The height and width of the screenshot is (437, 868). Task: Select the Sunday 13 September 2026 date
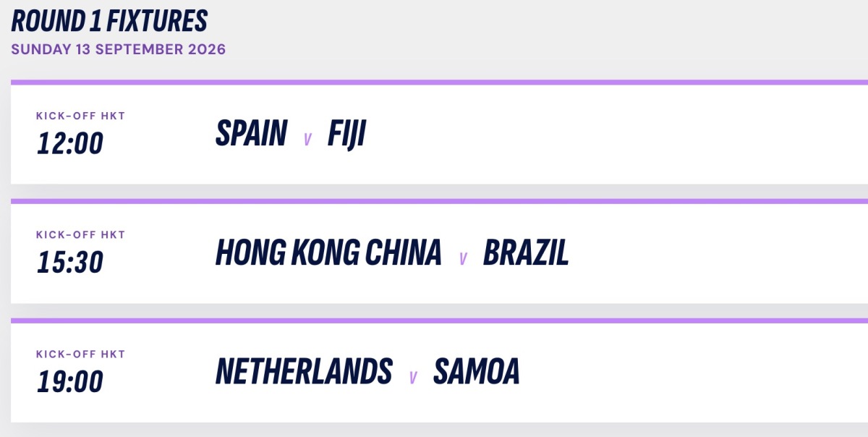(119, 50)
